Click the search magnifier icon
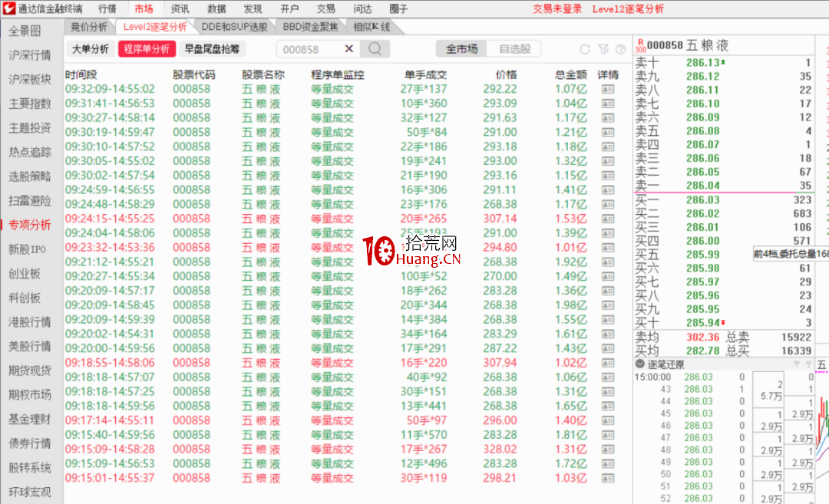The height and width of the screenshot is (504, 829). coord(375,49)
